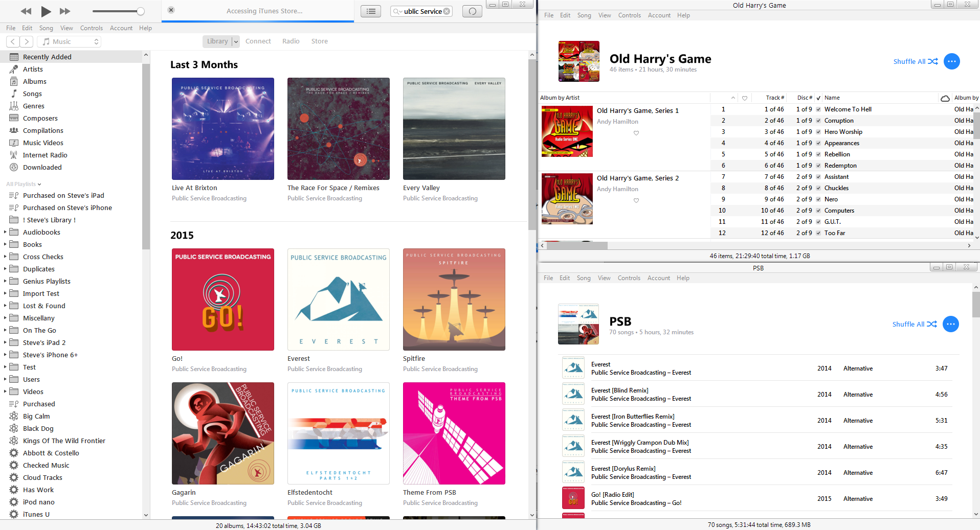
Task: Sort by the Track # column header
Action: tap(775, 98)
